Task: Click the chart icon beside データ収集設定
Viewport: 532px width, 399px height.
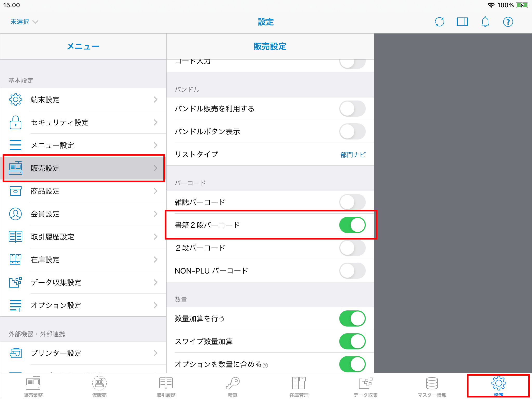Action: (16, 282)
